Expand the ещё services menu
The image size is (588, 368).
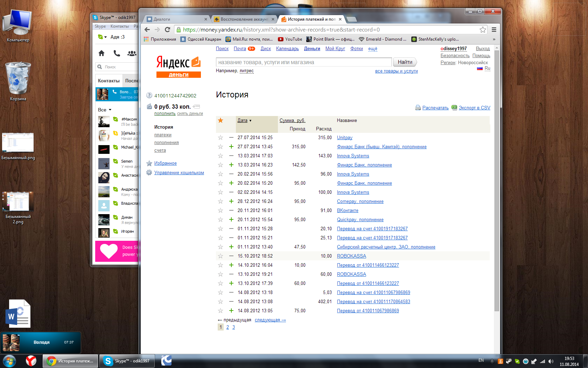click(373, 49)
